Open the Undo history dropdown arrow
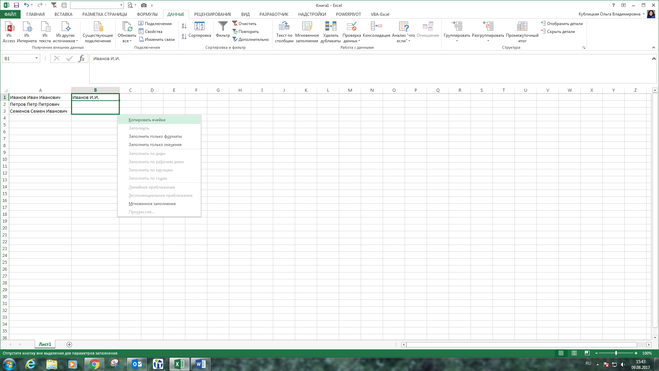The width and height of the screenshot is (659, 371). click(x=32, y=5)
